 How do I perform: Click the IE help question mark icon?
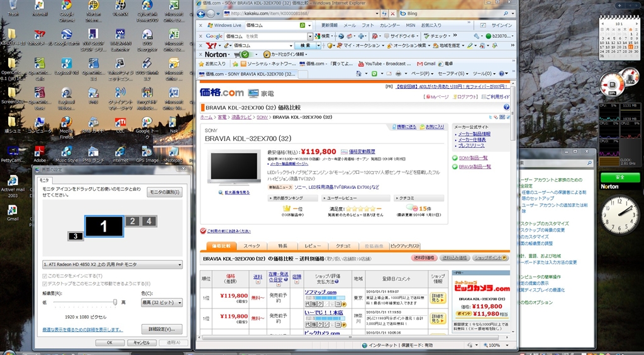(x=501, y=74)
